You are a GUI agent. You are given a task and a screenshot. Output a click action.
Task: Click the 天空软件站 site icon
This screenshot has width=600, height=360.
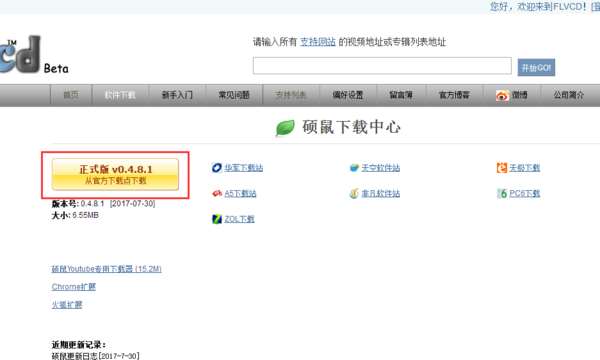[x=354, y=168]
